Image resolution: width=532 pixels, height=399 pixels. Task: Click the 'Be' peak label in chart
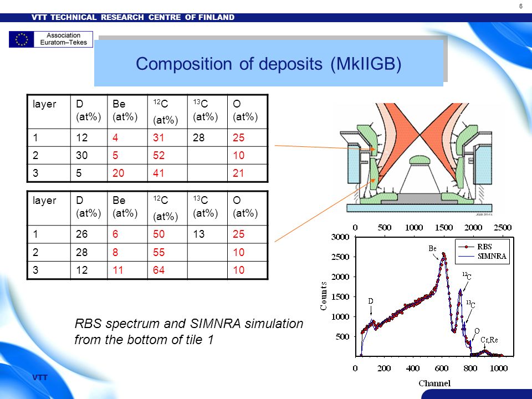tap(433, 248)
